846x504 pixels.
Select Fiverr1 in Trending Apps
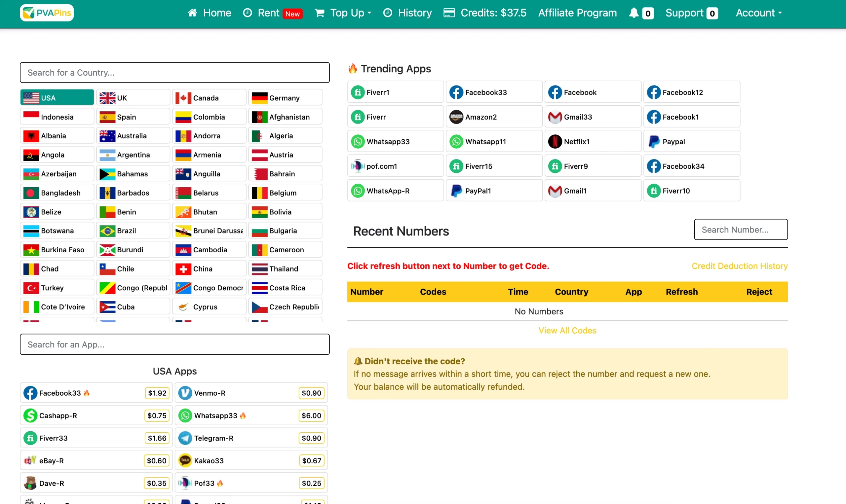(396, 92)
